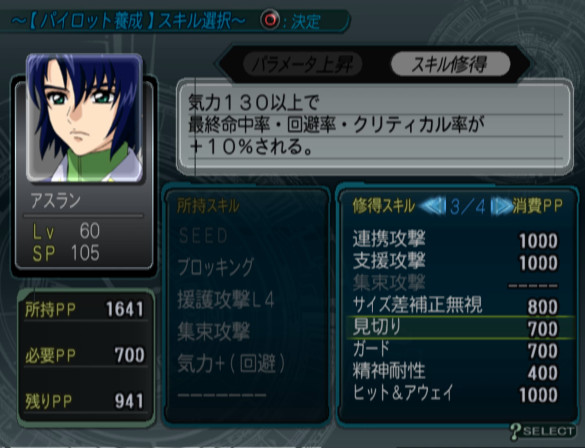Go to previous skill page with left arrow
The image size is (585, 448).
click(433, 206)
